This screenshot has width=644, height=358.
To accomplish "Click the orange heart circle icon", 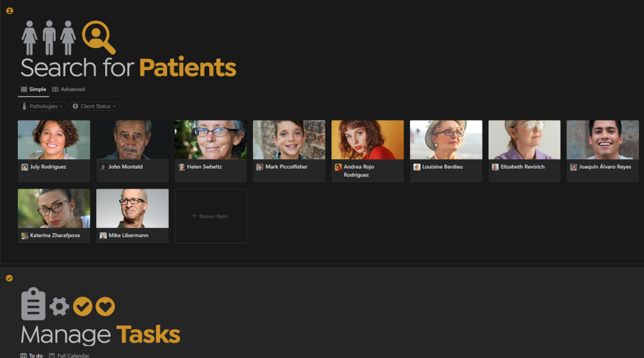I will [x=105, y=307].
